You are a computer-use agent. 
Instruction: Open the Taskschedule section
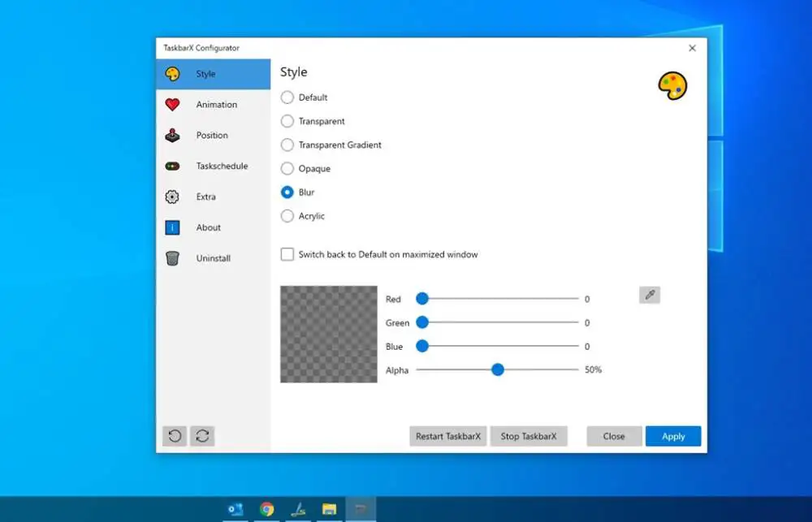click(214, 166)
